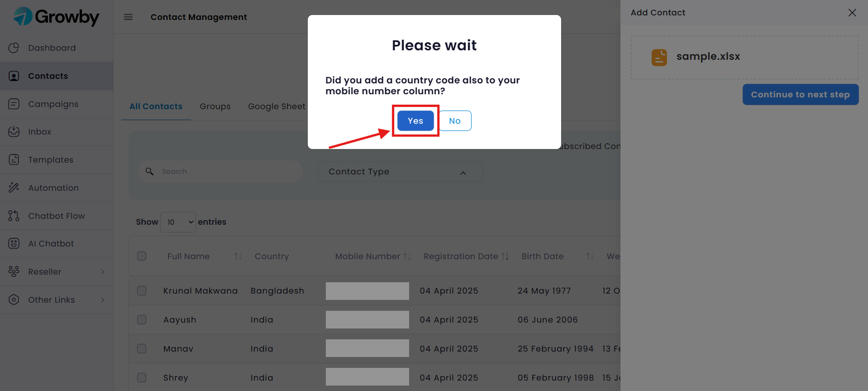Open the Inbox icon
This screenshot has width=868, height=391.
14,131
